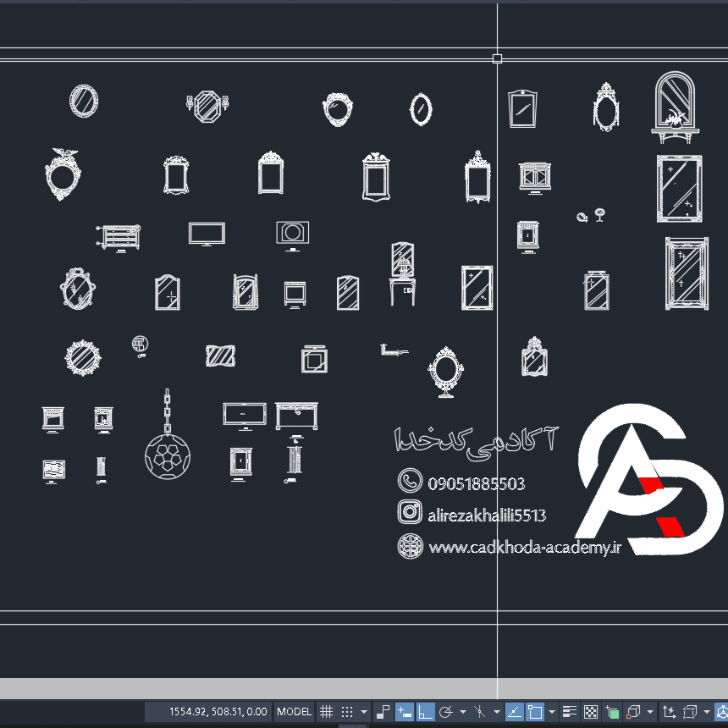The image size is (728, 728).
Task: Select the wide console table block
Action: (296, 416)
